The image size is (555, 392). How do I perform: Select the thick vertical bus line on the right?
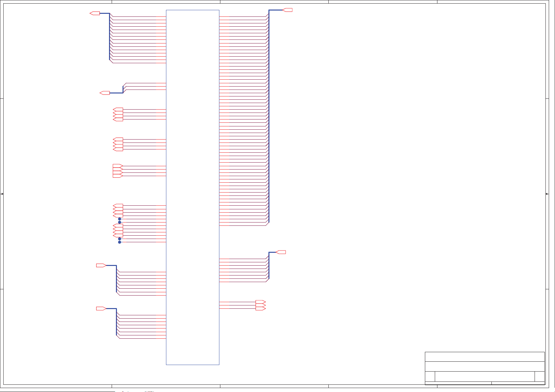point(269,116)
